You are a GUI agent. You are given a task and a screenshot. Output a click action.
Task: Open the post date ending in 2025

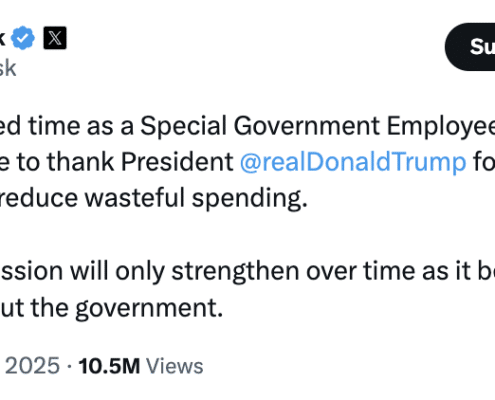[x=32, y=366]
